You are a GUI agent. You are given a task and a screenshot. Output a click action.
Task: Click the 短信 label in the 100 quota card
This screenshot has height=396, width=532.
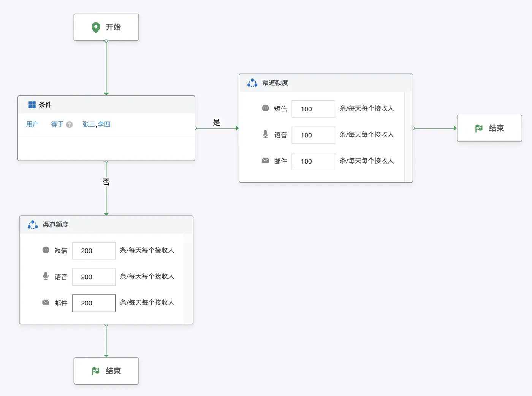pyautogui.click(x=280, y=109)
